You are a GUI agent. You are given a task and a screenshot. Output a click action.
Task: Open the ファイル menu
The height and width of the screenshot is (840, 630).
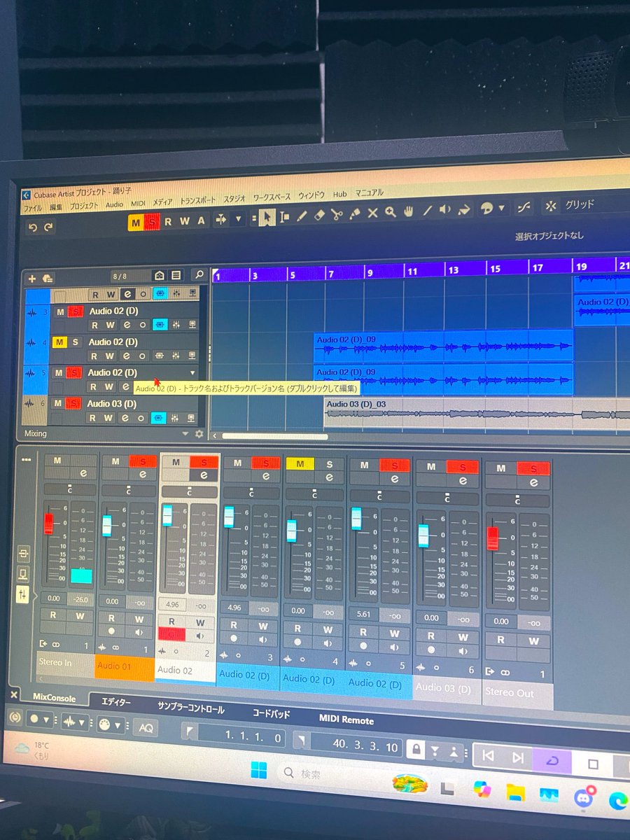33,208
